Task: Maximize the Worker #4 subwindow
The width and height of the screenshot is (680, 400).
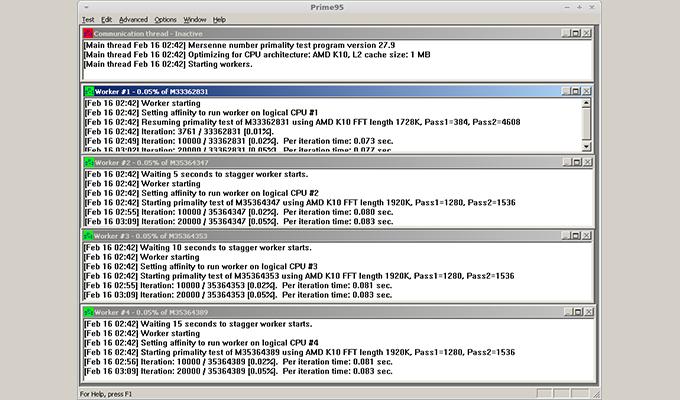Action: (x=578, y=311)
